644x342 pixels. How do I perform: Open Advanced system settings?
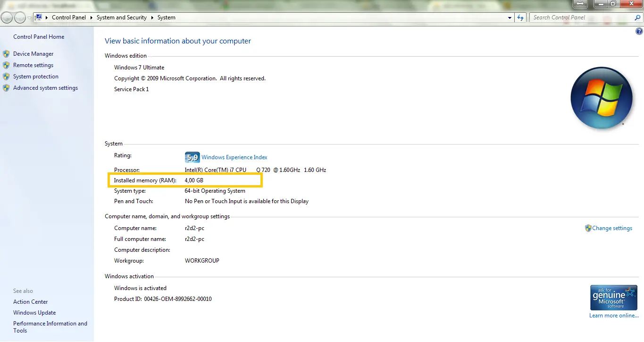tap(45, 88)
